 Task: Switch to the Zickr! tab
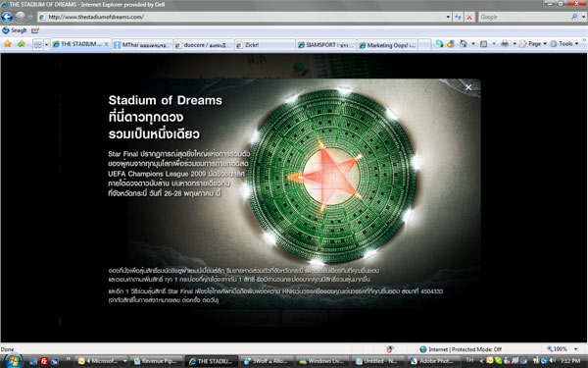[265, 45]
